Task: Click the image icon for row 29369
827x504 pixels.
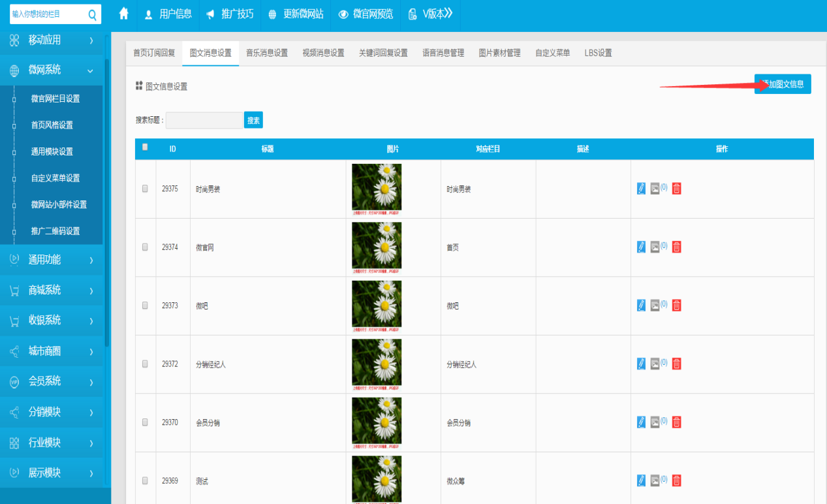Action: (655, 480)
